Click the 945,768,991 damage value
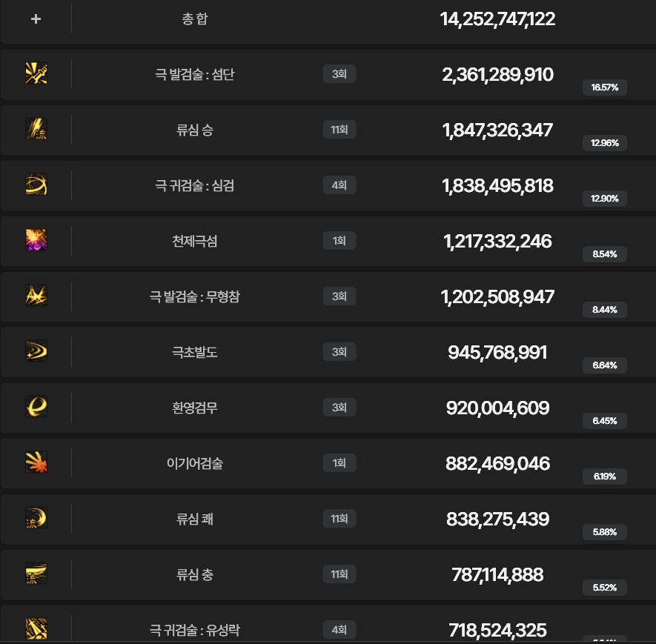Screen dimensions: 656x644 click(x=497, y=353)
